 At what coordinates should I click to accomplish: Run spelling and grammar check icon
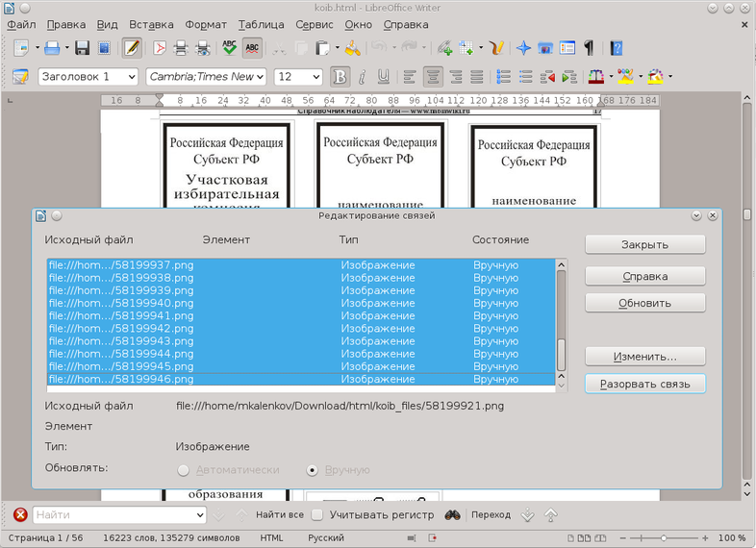click(230, 48)
